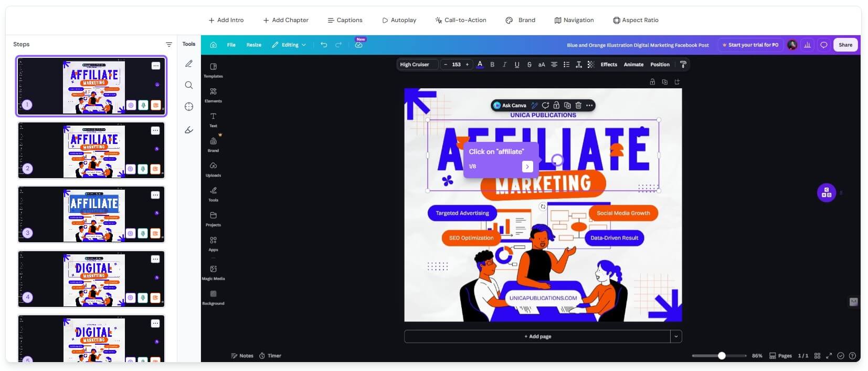Open the analytics bar chart icon

pos(808,45)
